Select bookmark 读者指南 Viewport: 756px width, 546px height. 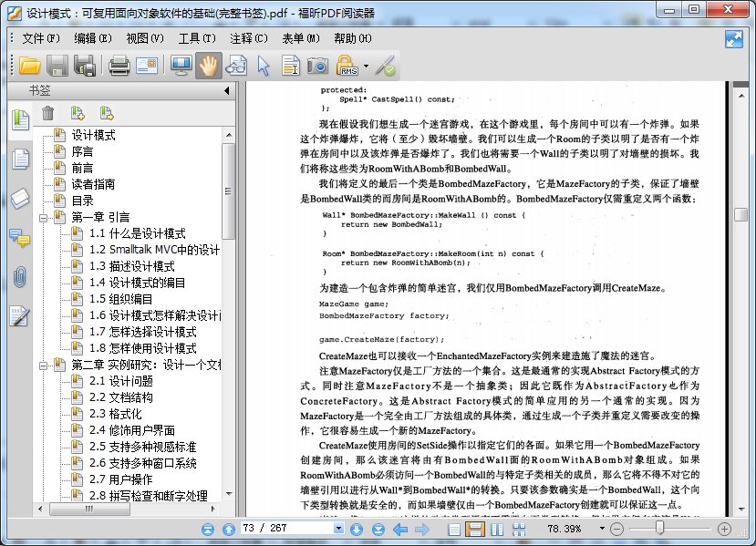point(93,184)
